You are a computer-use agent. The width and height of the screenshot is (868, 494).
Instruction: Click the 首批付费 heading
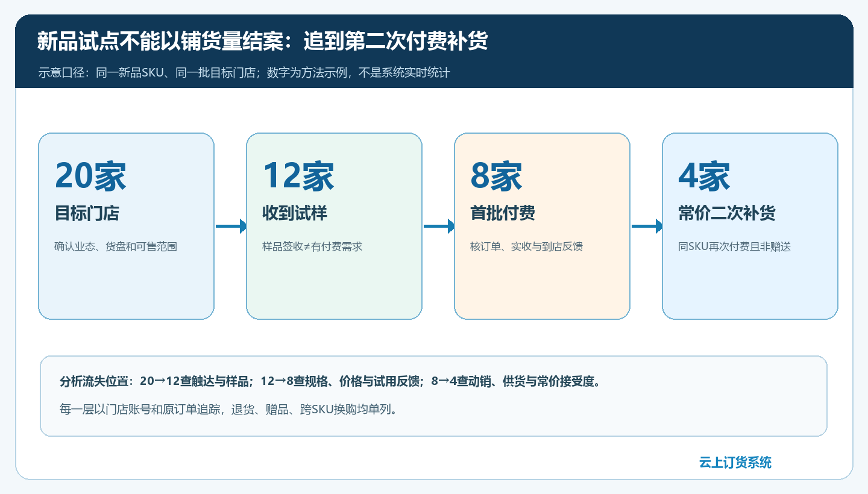(x=503, y=213)
